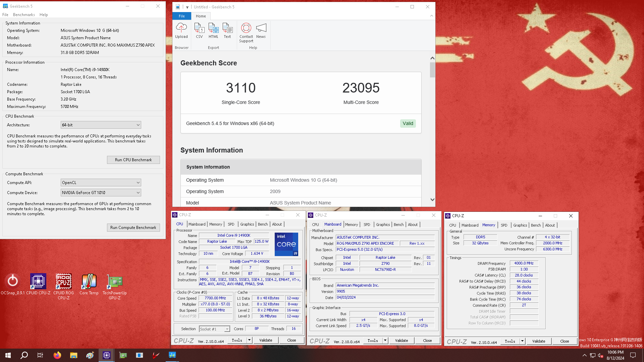The image size is (644, 362).
Task: Open Task View on taskbar
Action: point(40,355)
